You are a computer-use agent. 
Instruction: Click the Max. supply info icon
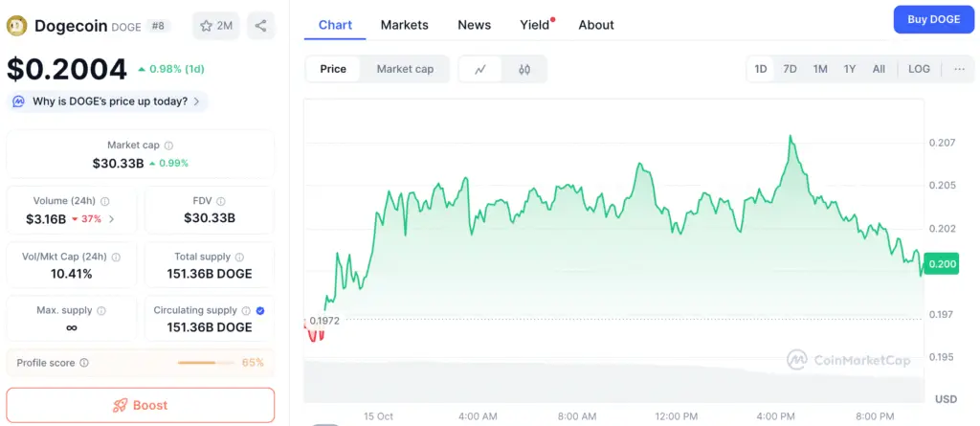pyautogui.click(x=101, y=311)
